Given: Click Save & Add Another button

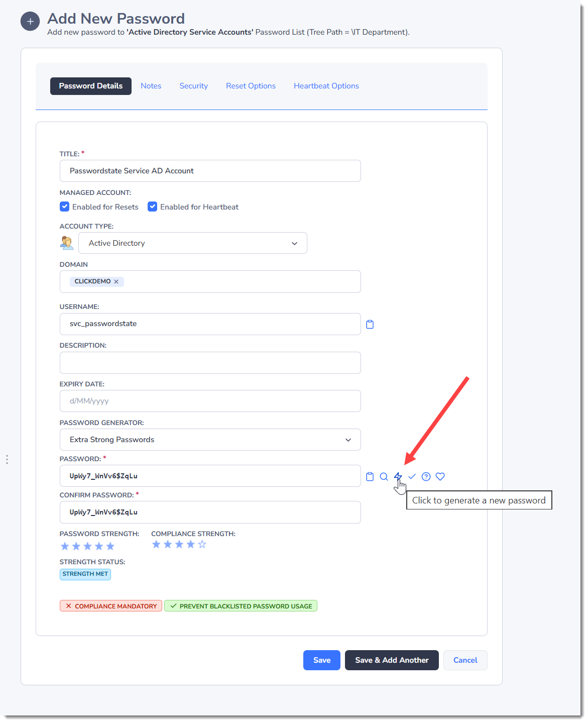Looking at the screenshot, I should tap(392, 660).
